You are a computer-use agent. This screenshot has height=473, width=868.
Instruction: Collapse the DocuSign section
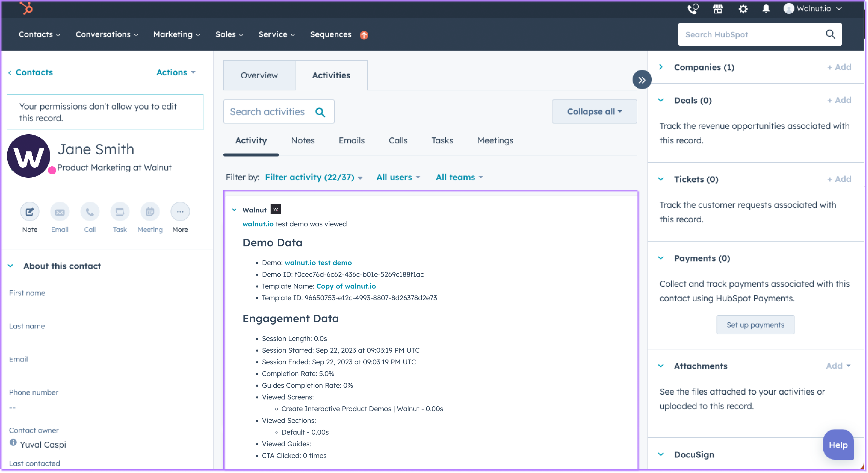coord(661,454)
